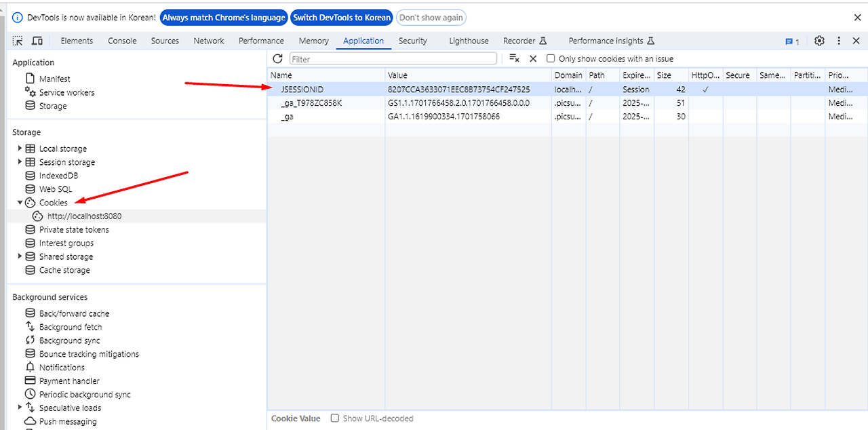Expand Shared storage tree node
This screenshot has width=868, height=430.
click(20, 256)
